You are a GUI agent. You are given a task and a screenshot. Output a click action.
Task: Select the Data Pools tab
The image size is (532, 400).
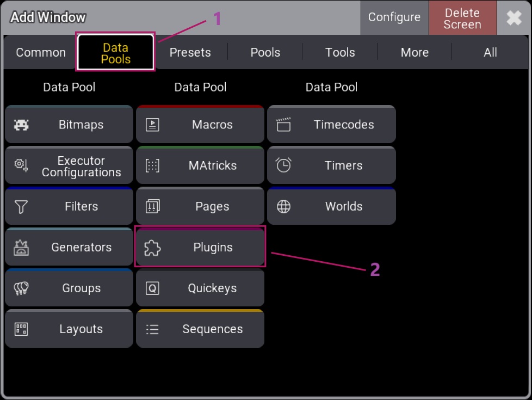point(115,52)
